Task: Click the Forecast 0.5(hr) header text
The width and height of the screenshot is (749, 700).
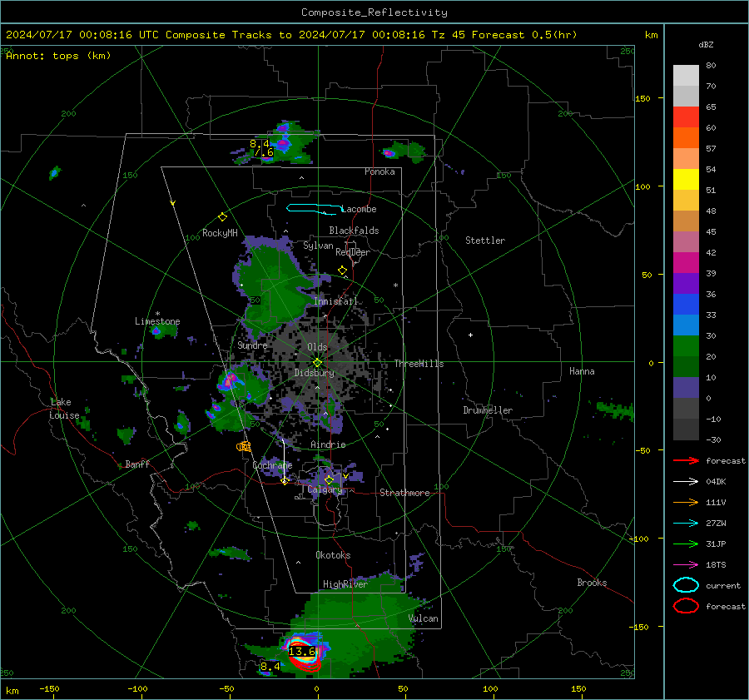Action: (524, 35)
